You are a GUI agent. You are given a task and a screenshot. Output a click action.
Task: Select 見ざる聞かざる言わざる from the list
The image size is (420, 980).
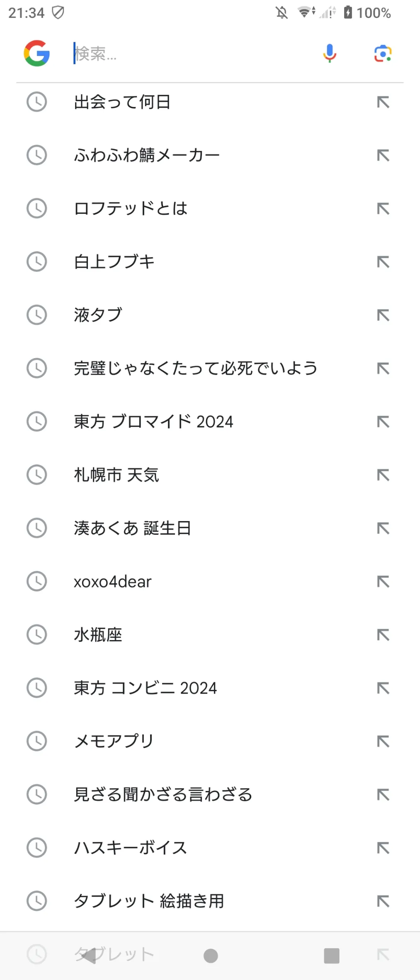(x=210, y=794)
